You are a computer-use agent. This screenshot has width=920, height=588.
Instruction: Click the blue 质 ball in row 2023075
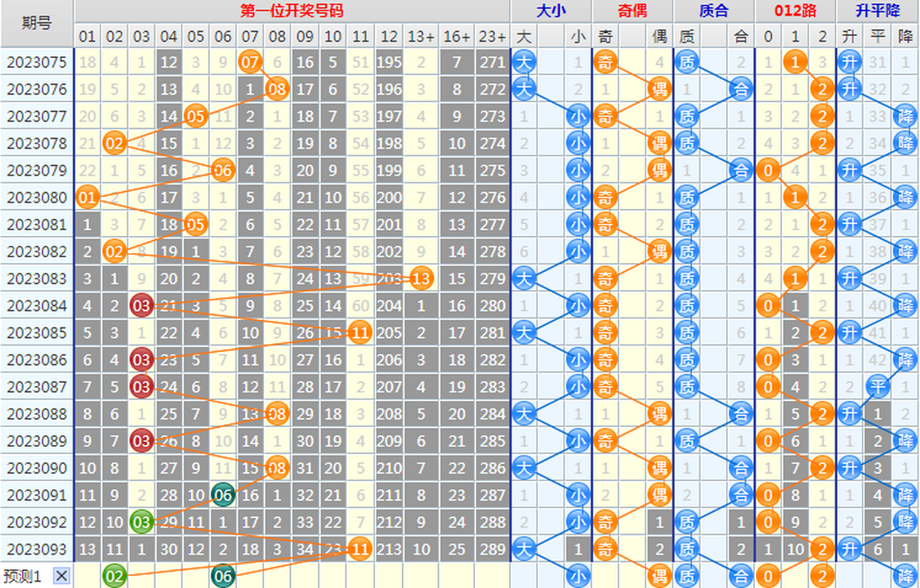(x=686, y=62)
